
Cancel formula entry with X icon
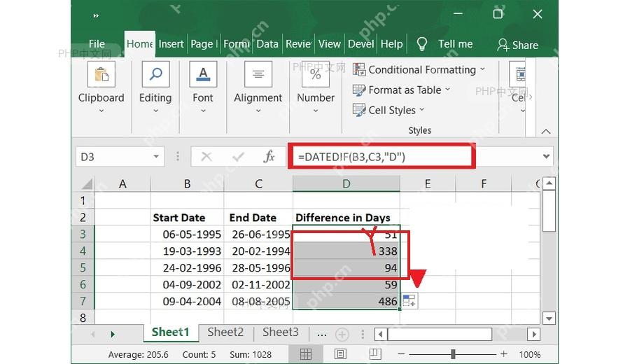(206, 156)
